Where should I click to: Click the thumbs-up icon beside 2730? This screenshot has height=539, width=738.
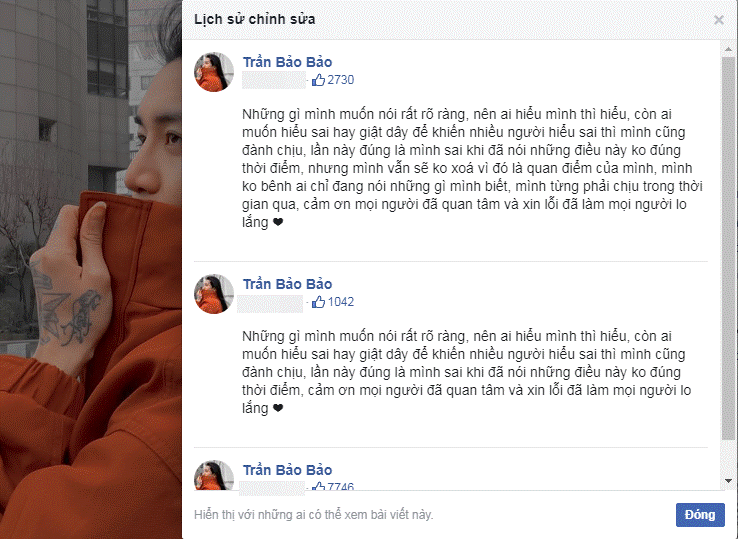(x=319, y=80)
